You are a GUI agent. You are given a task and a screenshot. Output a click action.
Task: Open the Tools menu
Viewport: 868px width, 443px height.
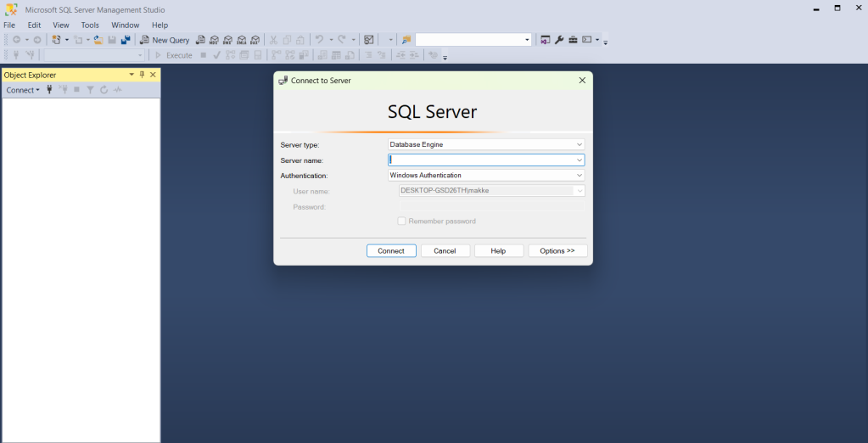[x=90, y=25]
